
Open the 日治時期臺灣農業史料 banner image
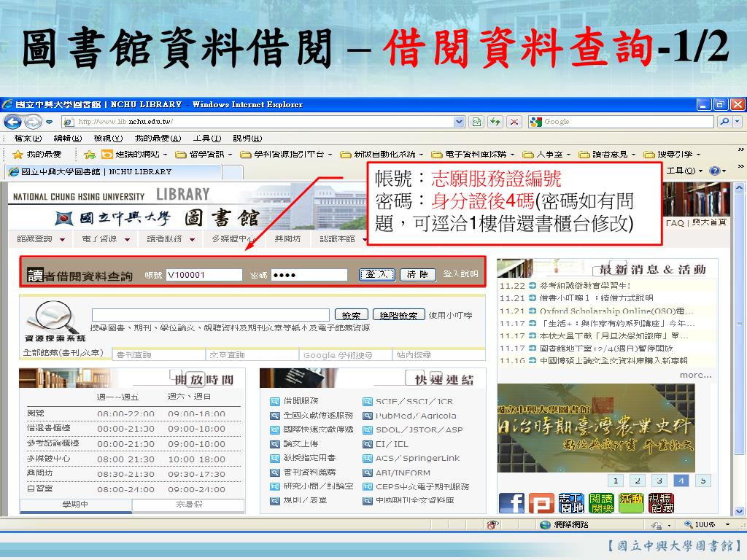(596, 428)
